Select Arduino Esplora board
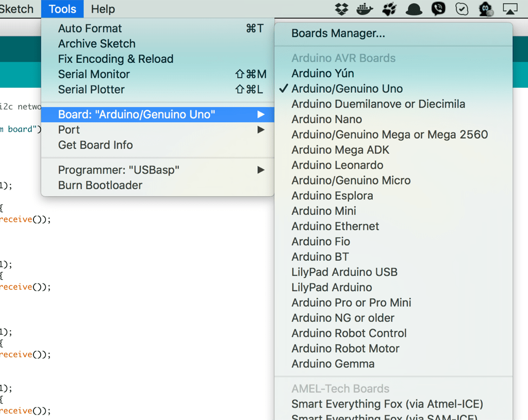528x420 pixels. pyautogui.click(x=393, y=196)
